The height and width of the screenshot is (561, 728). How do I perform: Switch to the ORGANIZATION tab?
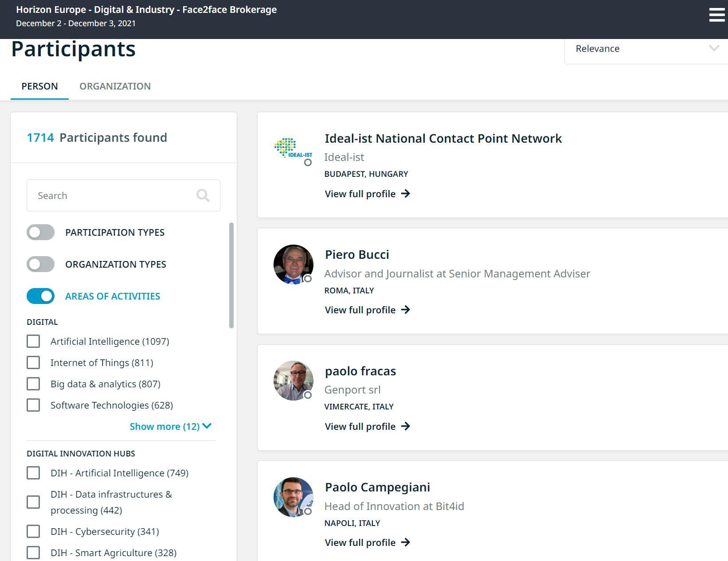coord(115,86)
